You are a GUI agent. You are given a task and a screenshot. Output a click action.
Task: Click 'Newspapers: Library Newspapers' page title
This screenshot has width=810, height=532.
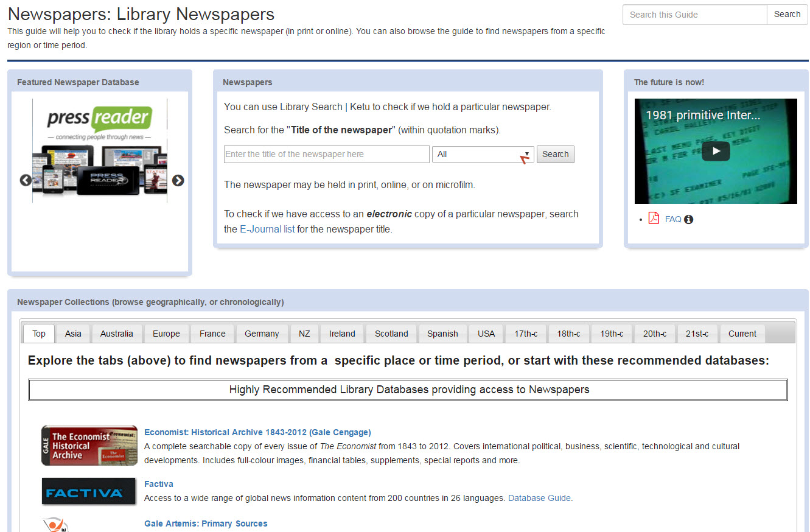(141, 14)
